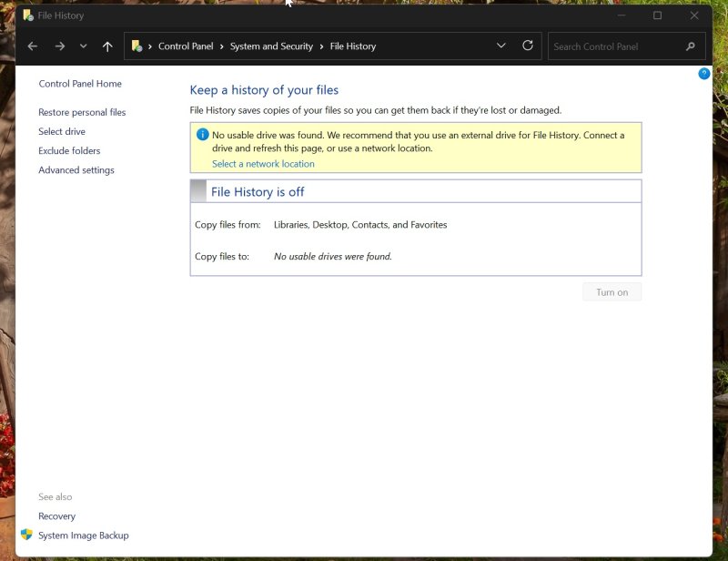Click 'No usable drives were found.' text

click(x=333, y=257)
